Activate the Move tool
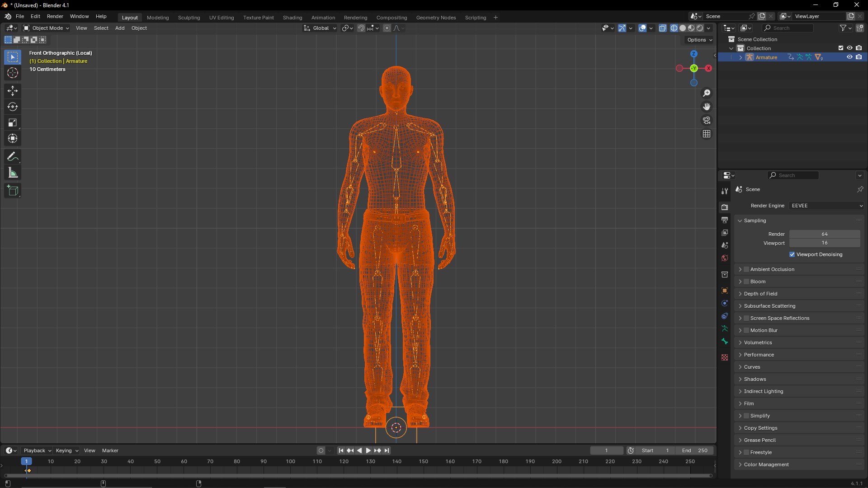868x488 pixels. pos(13,91)
